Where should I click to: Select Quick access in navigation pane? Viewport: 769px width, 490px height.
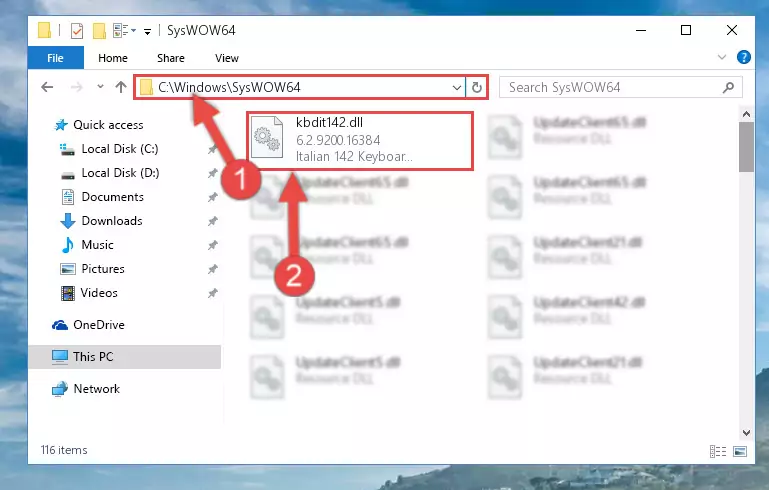pos(99,125)
